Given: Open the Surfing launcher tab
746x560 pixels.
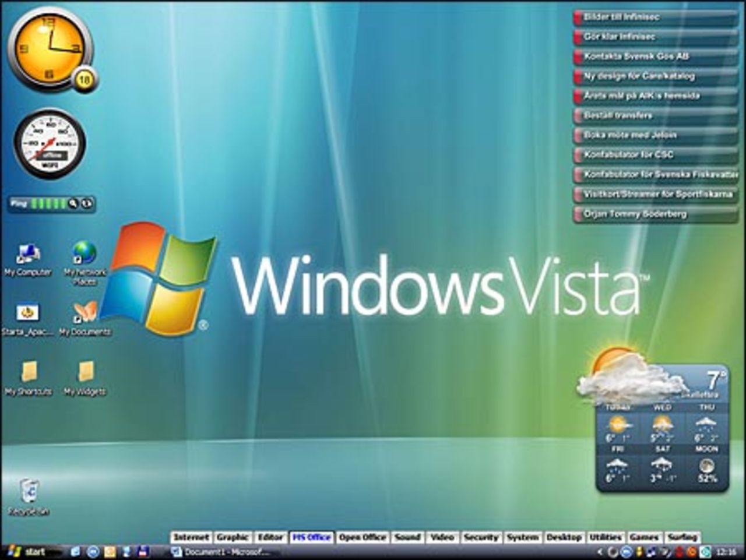Looking at the screenshot, I should pyautogui.click(x=682, y=537).
